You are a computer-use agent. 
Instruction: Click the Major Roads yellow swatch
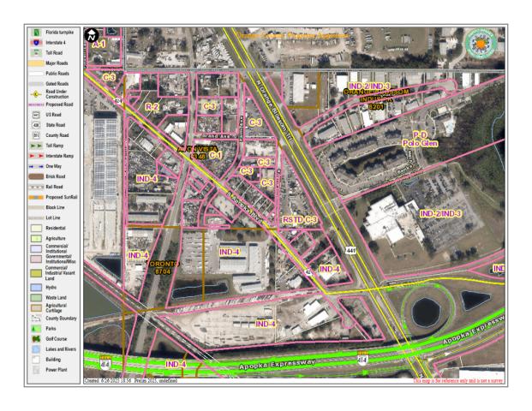[37, 63]
